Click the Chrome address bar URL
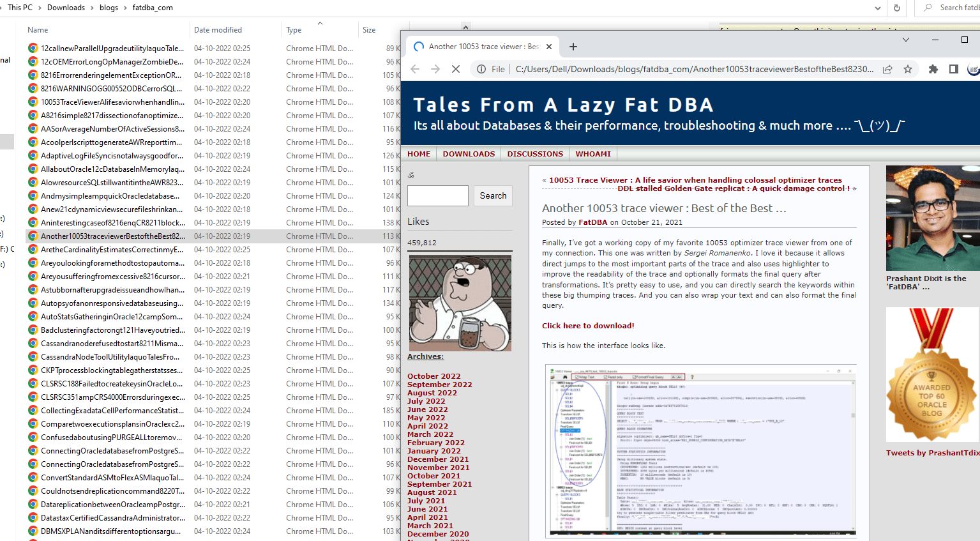The height and width of the screenshot is (541, 980). [x=694, y=69]
